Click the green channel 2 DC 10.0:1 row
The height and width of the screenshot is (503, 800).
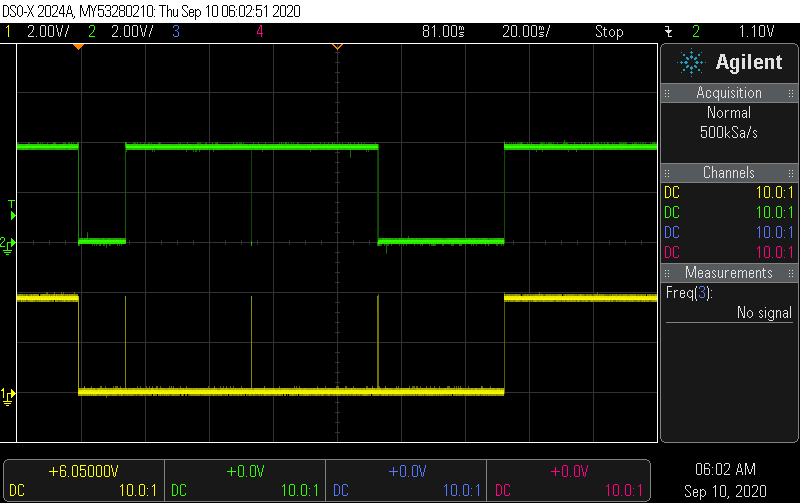[x=729, y=213]
